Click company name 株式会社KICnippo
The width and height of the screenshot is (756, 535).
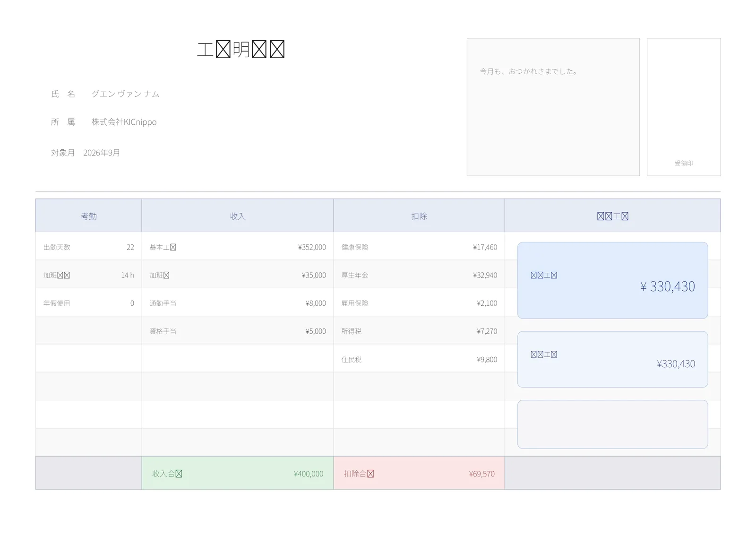[124, 122]
